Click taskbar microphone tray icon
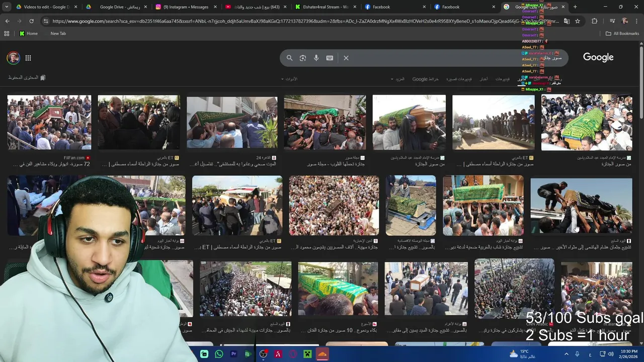 pos(577,354)
